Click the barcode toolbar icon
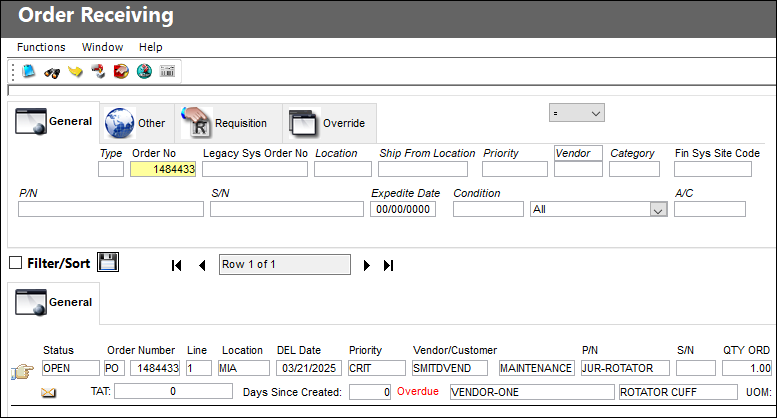This screenshot has height=418, width=777. [167, 71]
